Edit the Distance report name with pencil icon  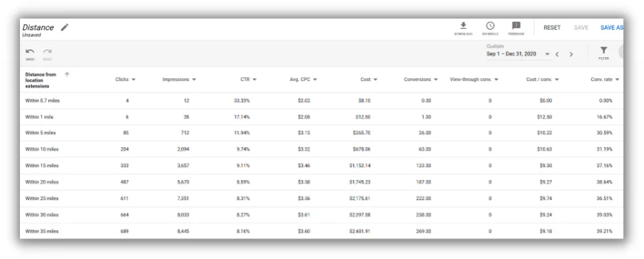(x=65, y=27)
